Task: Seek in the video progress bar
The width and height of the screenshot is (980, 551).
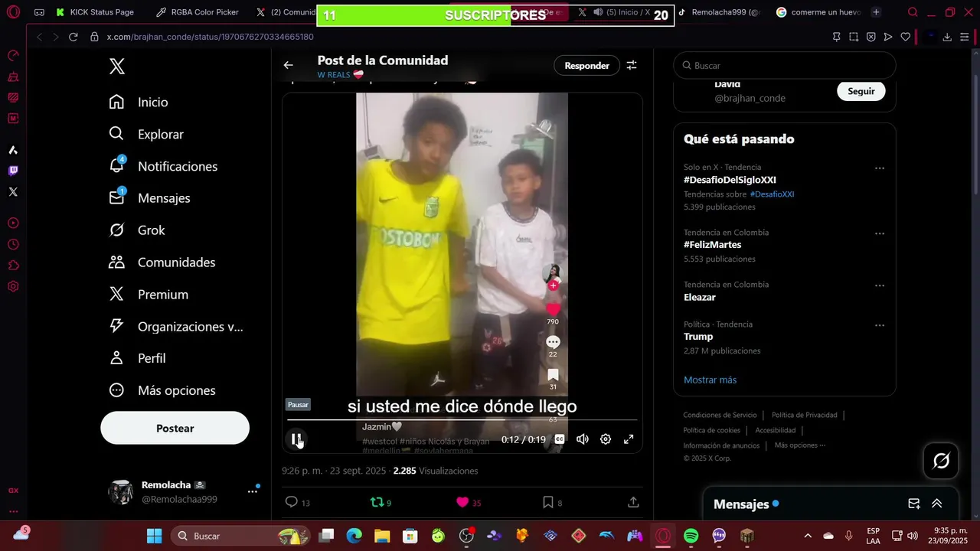Action: click(462, 419)
